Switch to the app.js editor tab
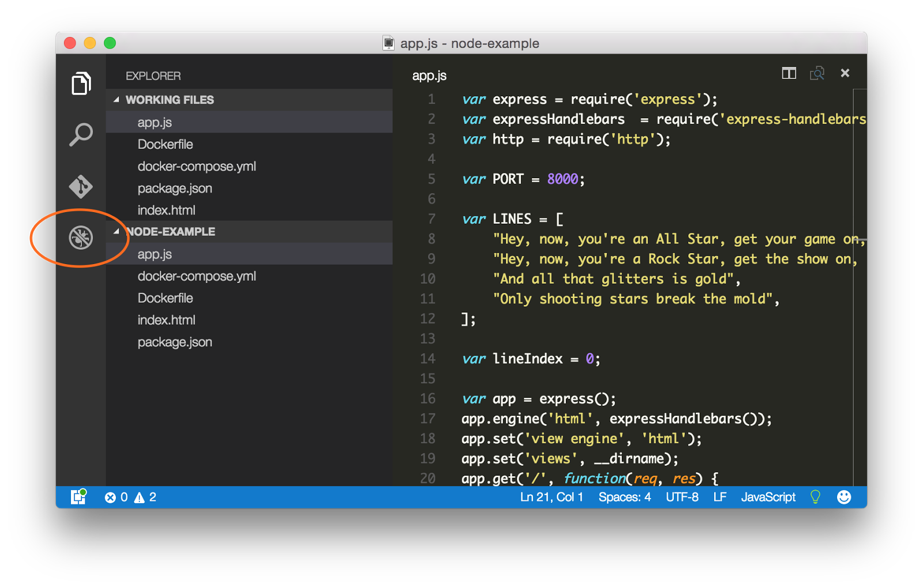Screen dimensions: 923x588 tap(429, 75)
